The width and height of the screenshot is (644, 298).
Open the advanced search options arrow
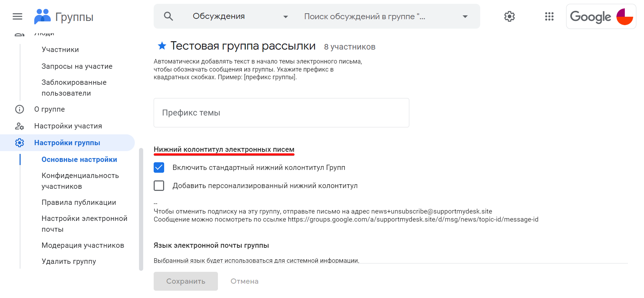point(465,17)
